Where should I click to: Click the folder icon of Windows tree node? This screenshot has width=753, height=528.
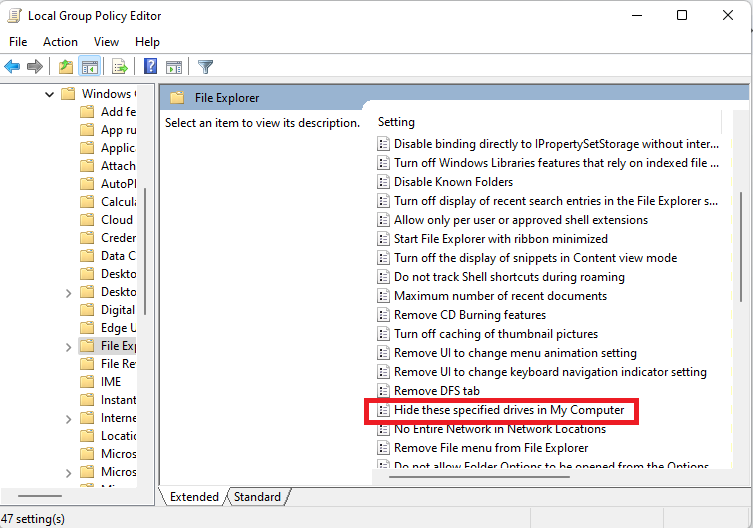coord(68,93)
